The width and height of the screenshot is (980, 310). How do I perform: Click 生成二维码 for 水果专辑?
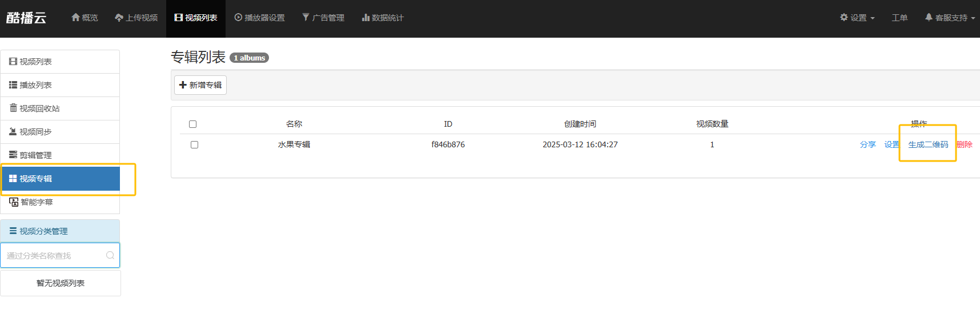928,144
